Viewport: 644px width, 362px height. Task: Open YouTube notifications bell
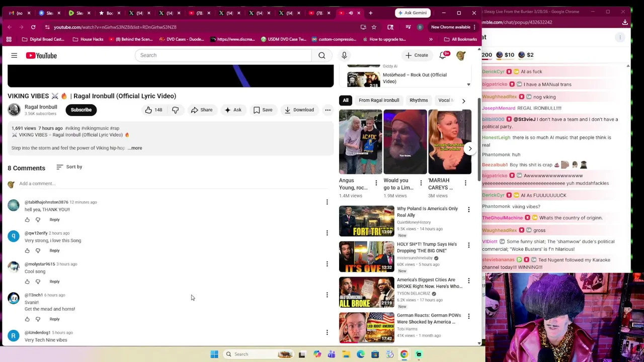point(443,55)
